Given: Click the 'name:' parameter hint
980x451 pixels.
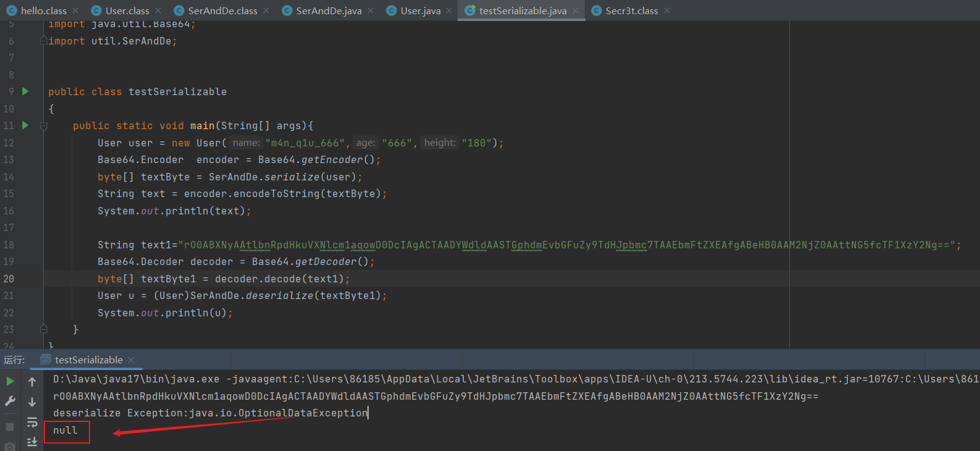Looking at the screenshot, I should tap(246, 143).
